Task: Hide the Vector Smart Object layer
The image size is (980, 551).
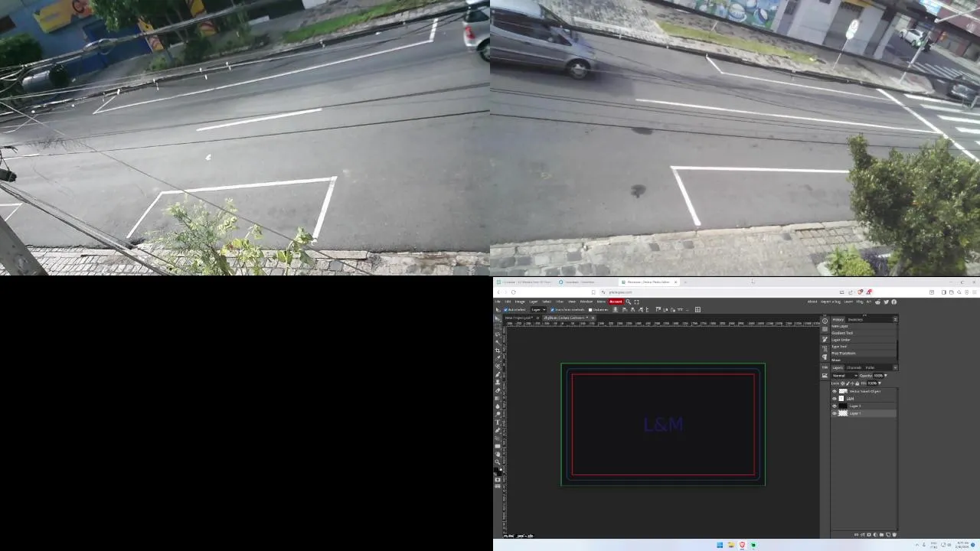Action: pyautogui.click(x=835, y=391)
